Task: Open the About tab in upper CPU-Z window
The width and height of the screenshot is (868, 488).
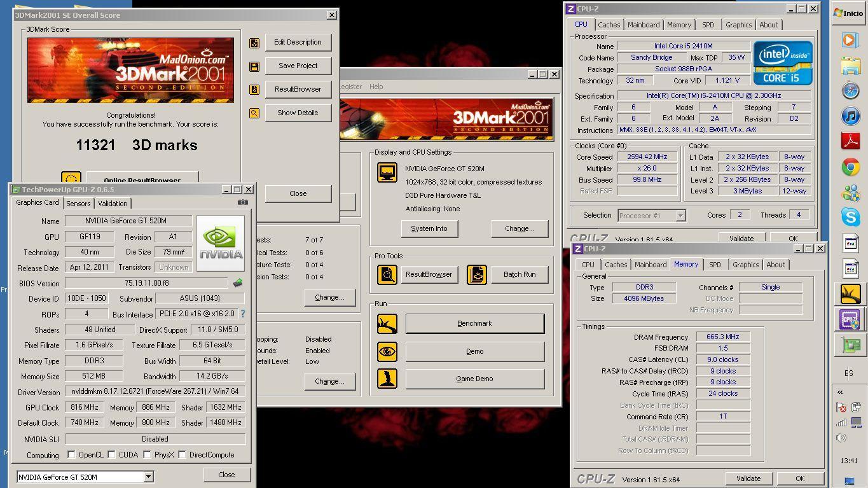Action: tap(768, 25)
